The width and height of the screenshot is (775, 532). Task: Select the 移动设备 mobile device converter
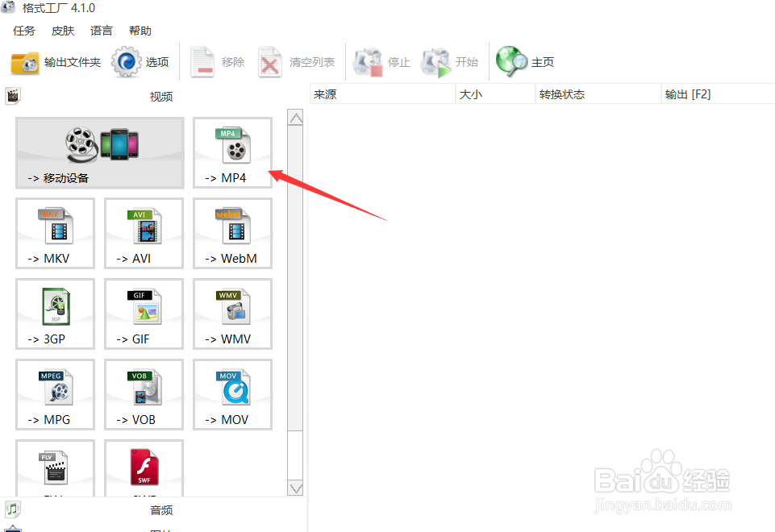(x=100, y=153)
